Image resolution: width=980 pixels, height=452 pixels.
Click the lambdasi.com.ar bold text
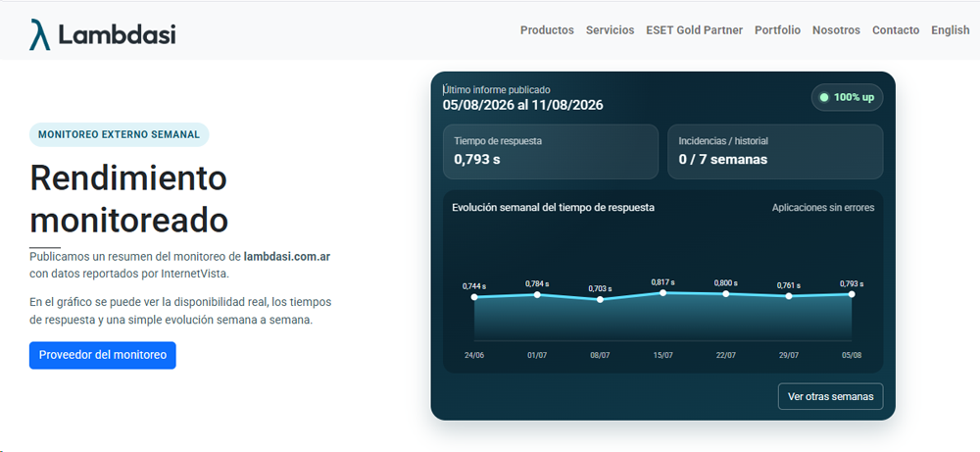coord(287,256)
